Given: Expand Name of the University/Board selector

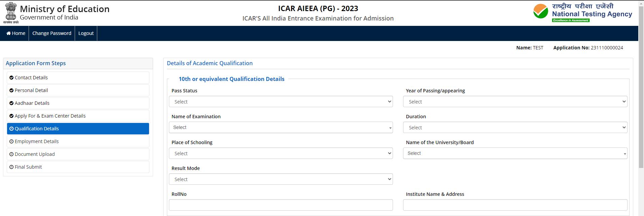Looking at the screenshot, I should pyautogui.click(x=515, y=154).
